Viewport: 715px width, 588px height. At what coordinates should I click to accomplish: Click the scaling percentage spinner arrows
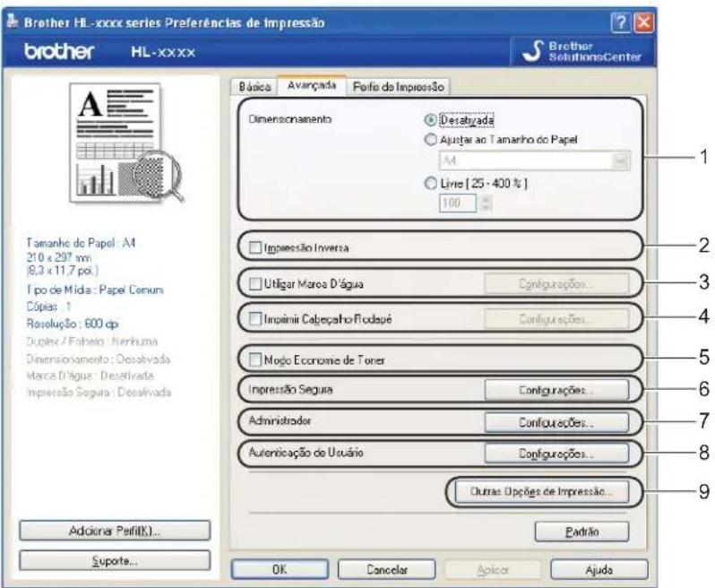pyautogui.click(x=487, y=203)
